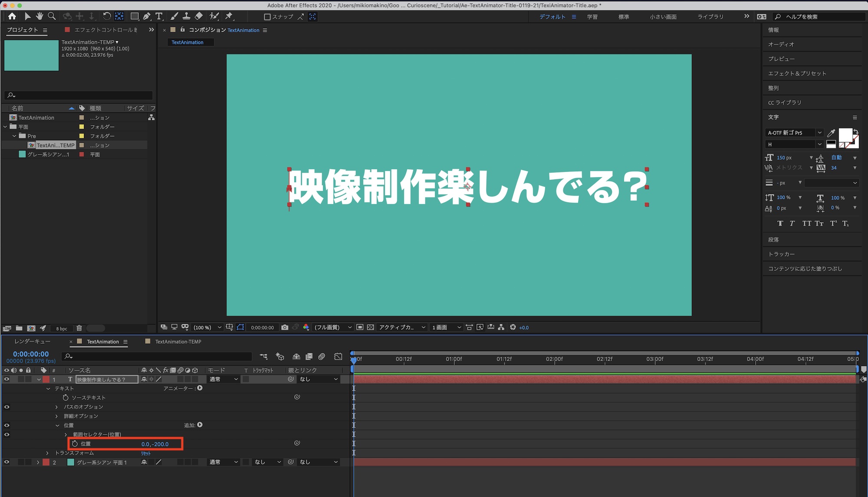
Task: Select the Hand tool
Action: (x=39, y=16)
